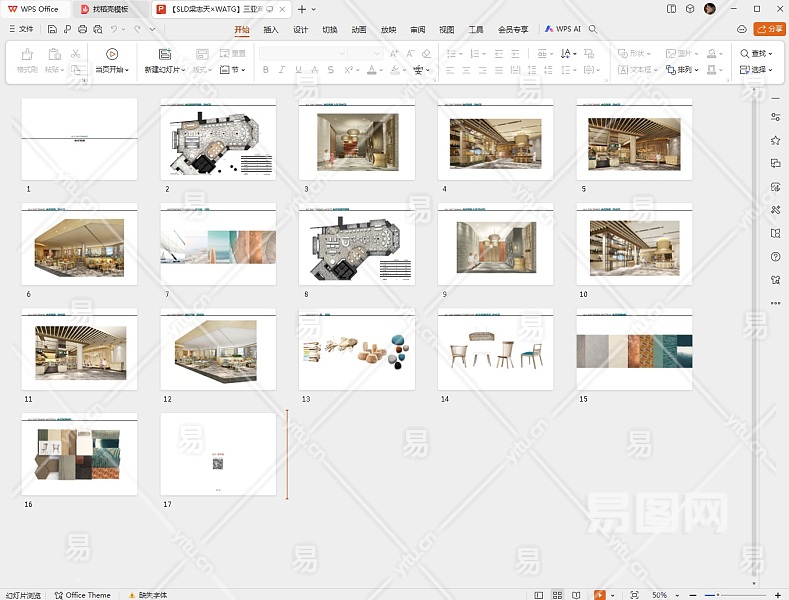Switch to reading view in status bar
The height and width of the screenshot is (600, 789).
coord(576,595)
